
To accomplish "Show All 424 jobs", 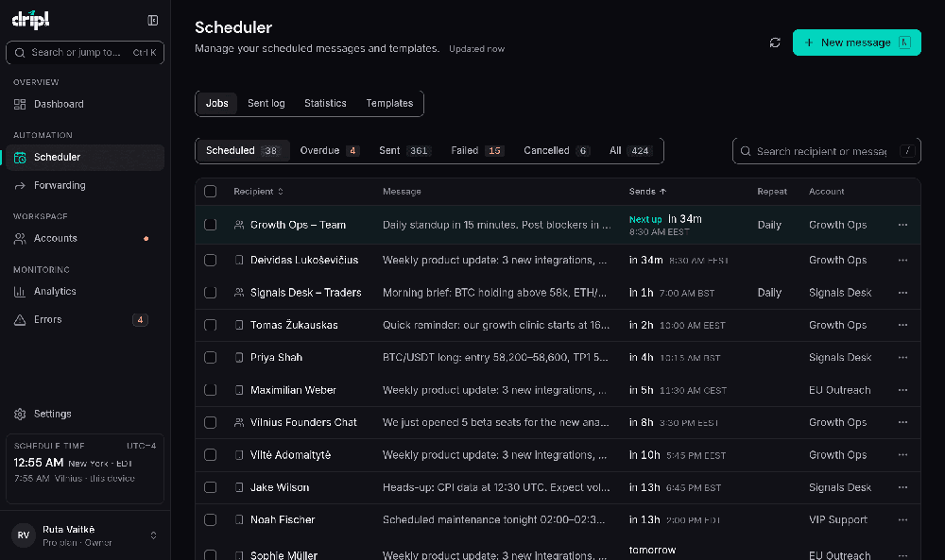I will click(630, 150).
